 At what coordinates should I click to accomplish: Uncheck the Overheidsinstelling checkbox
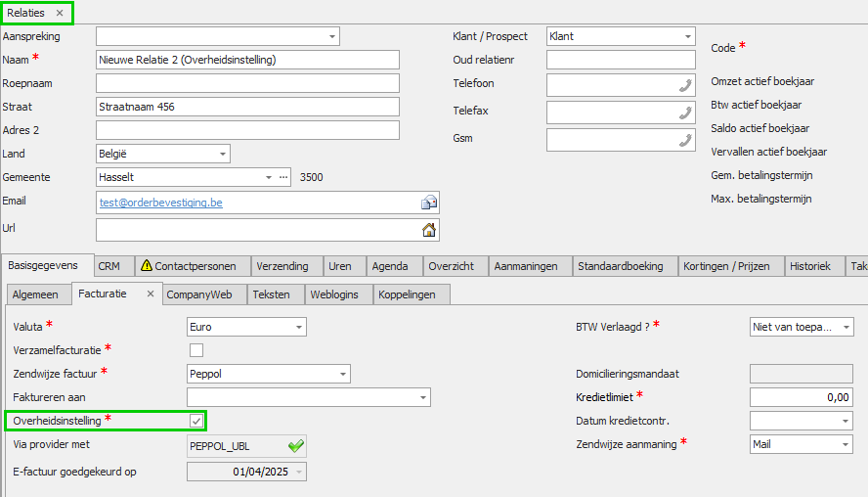[196, 420]
